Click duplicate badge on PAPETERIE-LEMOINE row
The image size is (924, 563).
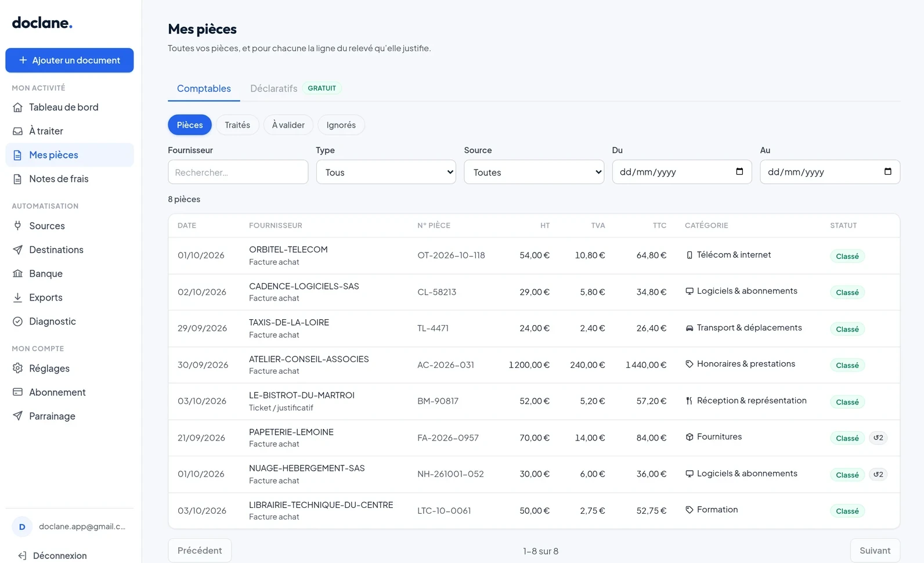[878, 438]
